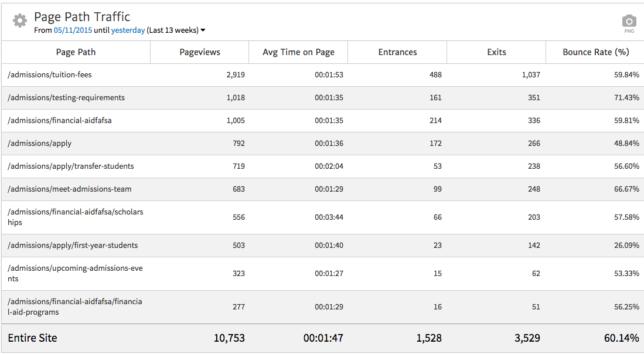
Task: Select the /admissions/testing-requirements page path
Action: click(66, 98)
